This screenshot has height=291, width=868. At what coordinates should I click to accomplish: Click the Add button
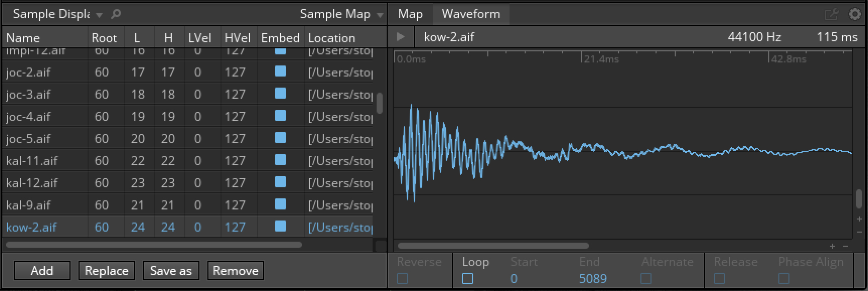point(42,270)
